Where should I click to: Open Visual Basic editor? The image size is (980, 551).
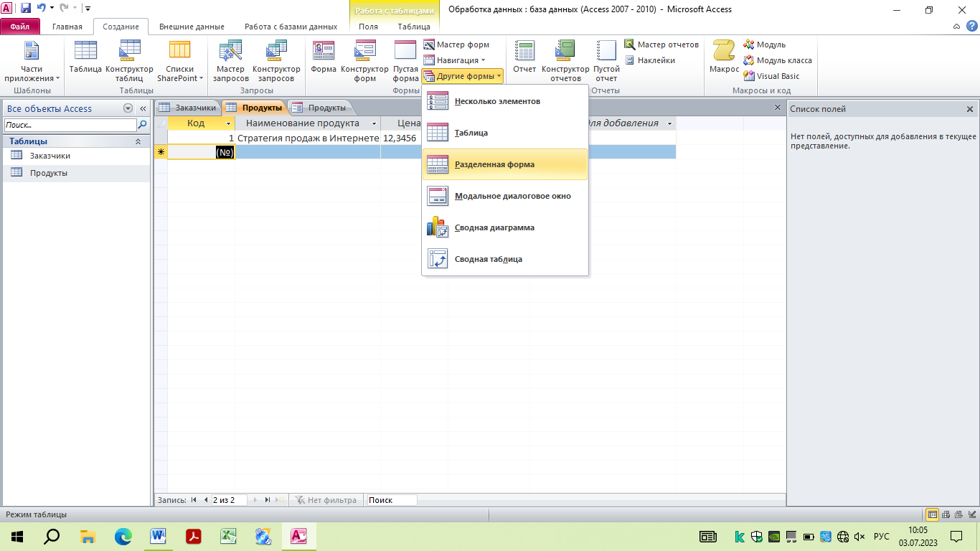[x=771, y=76]
